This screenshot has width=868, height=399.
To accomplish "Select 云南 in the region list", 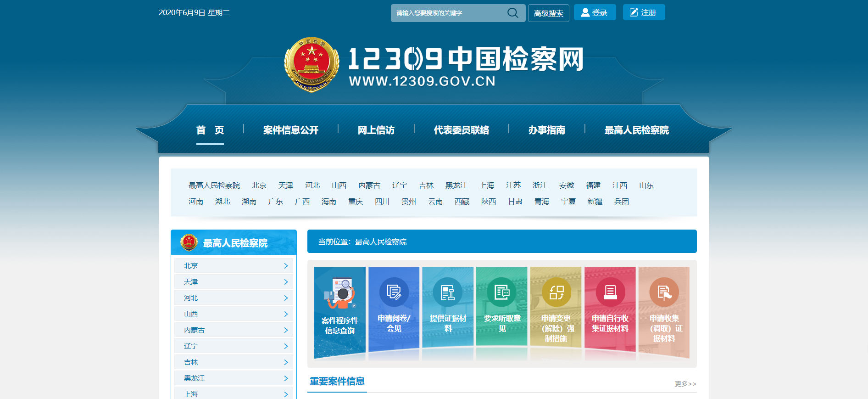I will pyautogui.click(x=435, y=202).
